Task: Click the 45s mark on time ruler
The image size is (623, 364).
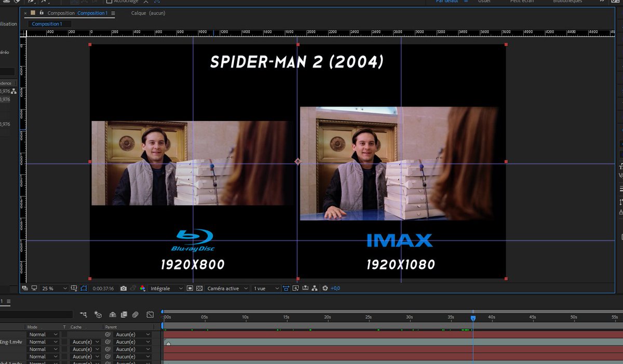Action: pos(533,317)
